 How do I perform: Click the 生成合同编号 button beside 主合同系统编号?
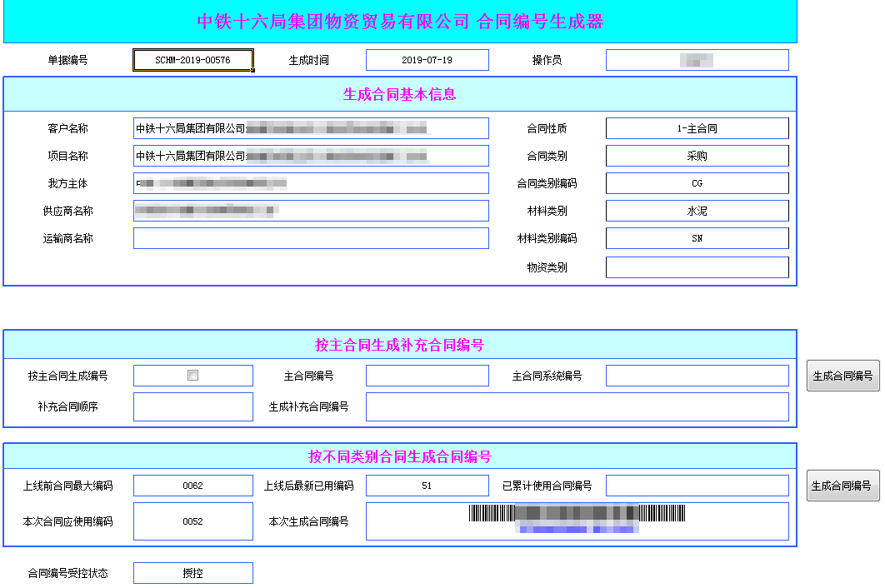(842, 376)
